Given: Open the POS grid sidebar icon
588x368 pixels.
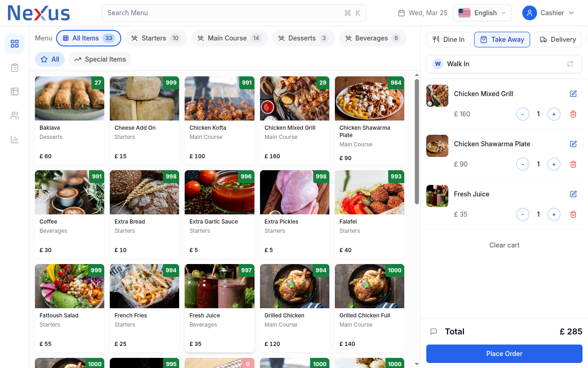Looking at the screenshot, I should [15, 44].
